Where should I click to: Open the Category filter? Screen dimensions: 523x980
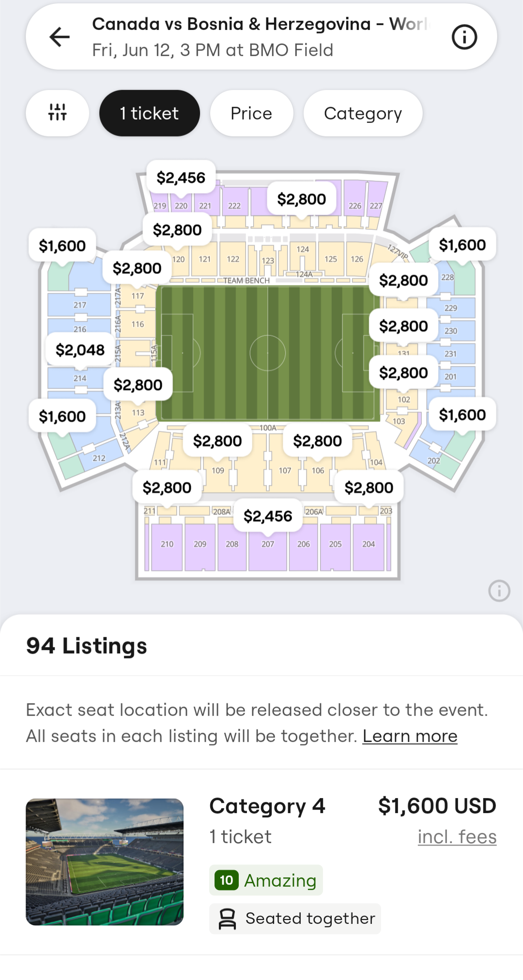point(363,113)
